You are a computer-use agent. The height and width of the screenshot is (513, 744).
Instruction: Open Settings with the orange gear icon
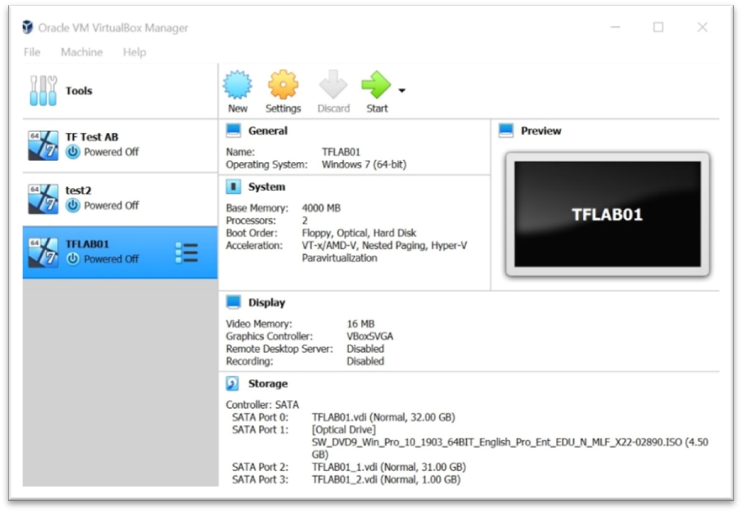(x=283, y=85)
